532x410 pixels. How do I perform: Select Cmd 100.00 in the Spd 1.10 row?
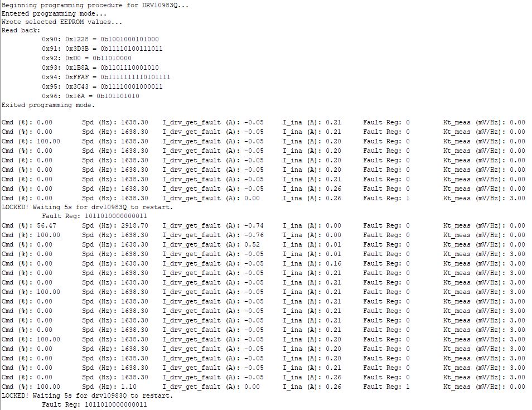pyautogui.click(x=48, y=387)
